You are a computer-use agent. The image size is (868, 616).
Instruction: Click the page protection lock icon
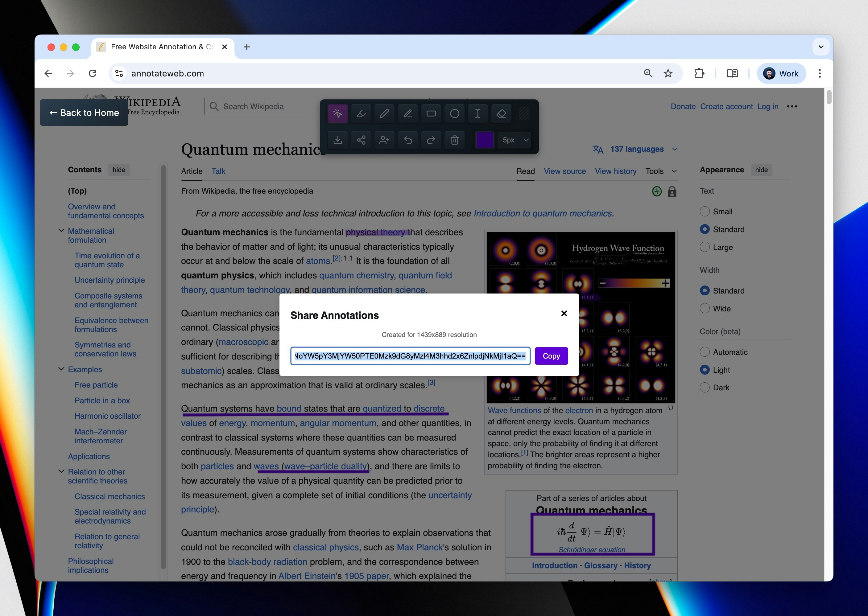(672, 191)
